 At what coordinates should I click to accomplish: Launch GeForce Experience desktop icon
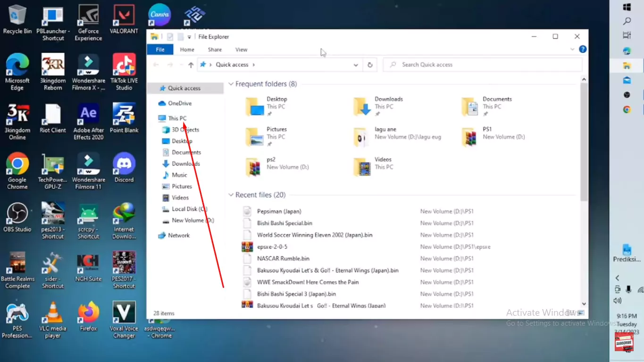tap(88, 23)
